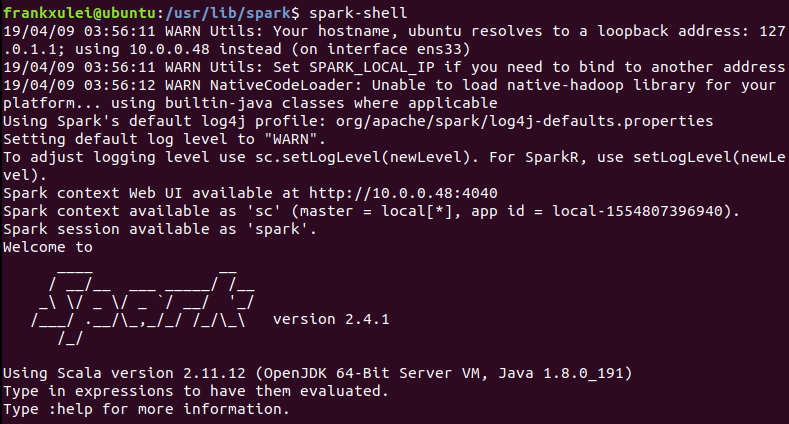Click 'OpenJDK 64-Bit Server VM' text
The image size is (789, 424).
coord(371,373)
